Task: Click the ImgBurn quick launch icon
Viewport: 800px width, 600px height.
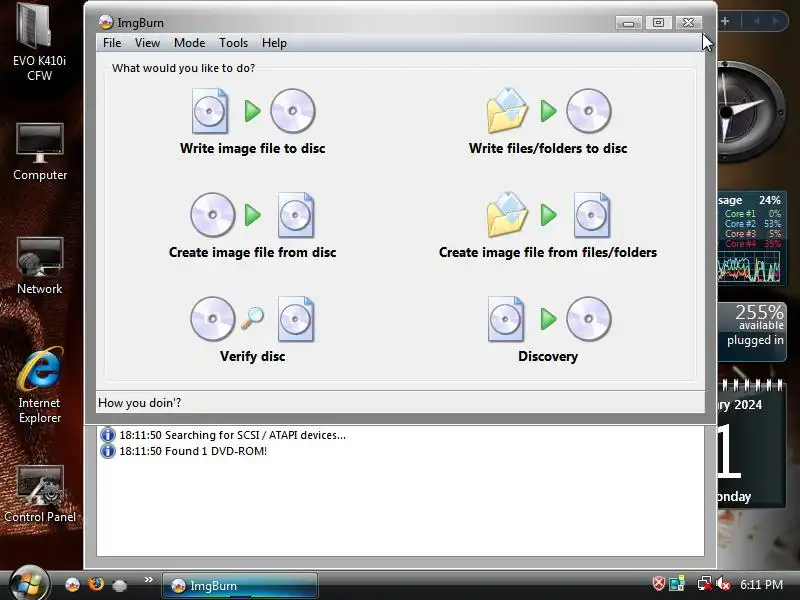Action: (72, 584)
